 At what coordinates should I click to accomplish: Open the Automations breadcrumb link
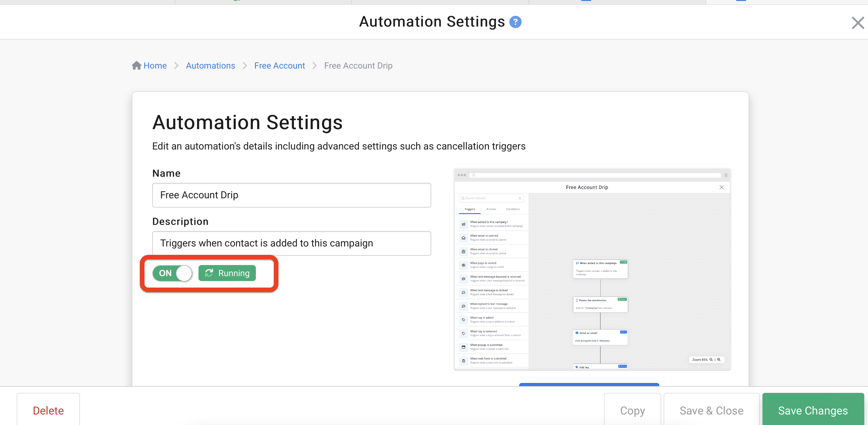[210, 65]
